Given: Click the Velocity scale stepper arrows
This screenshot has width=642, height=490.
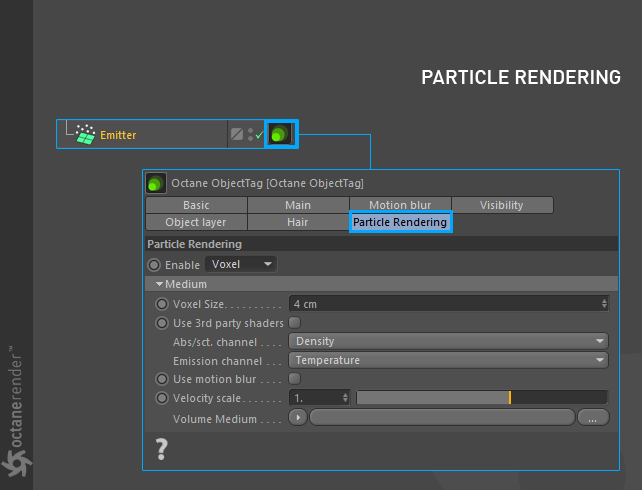Looking at the screenshot, I should tap(346, 397).
